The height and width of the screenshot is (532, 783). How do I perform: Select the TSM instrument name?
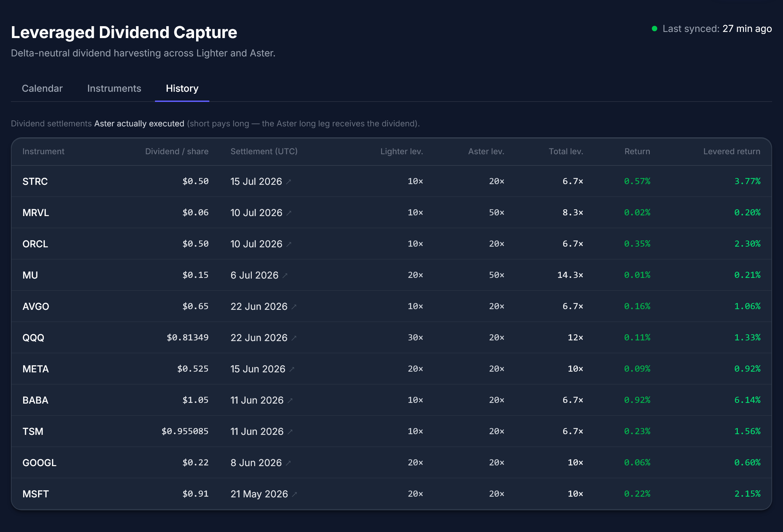(x=33, y=431)
